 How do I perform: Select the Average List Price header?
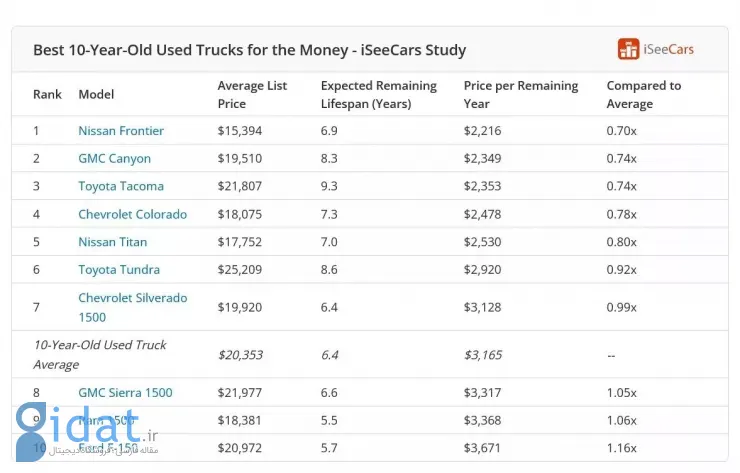point(252,94)
